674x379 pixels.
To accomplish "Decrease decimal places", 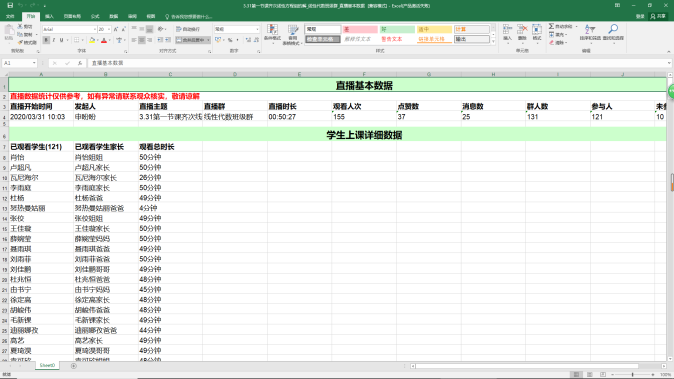I will (x=256, y=40).
